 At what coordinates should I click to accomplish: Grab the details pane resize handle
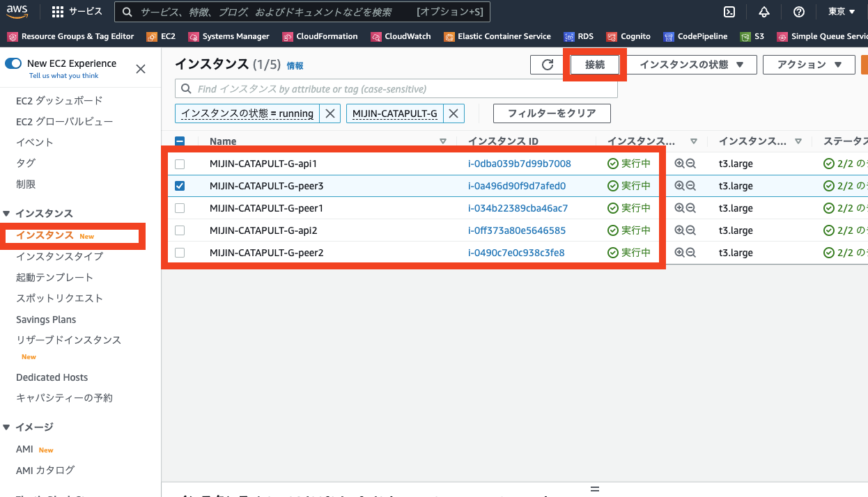click(595, 489)
